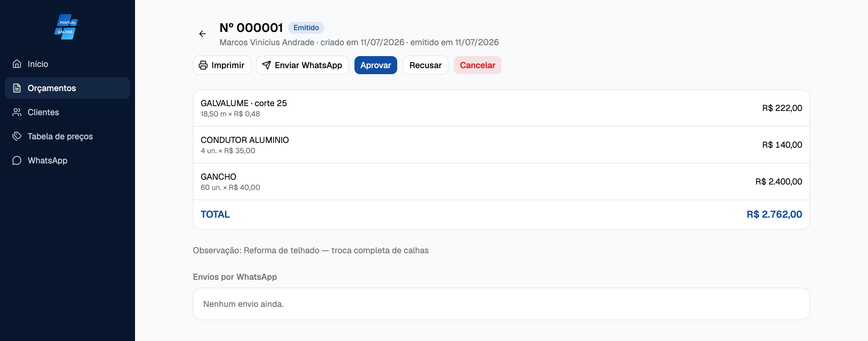
Task: Click the R$ 222,00 amount
Action: click(782, 108)
